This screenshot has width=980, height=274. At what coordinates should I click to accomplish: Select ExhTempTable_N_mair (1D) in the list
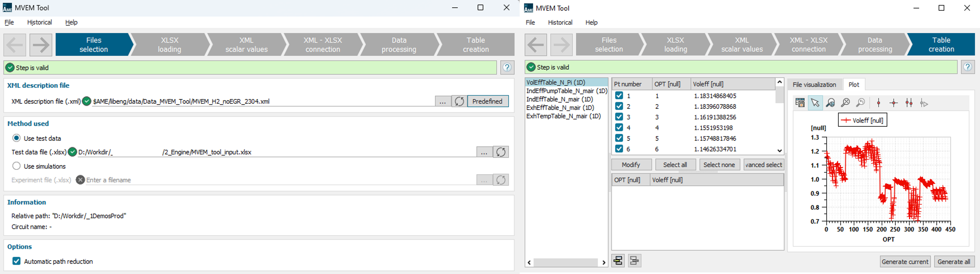[x=563, y=116]
